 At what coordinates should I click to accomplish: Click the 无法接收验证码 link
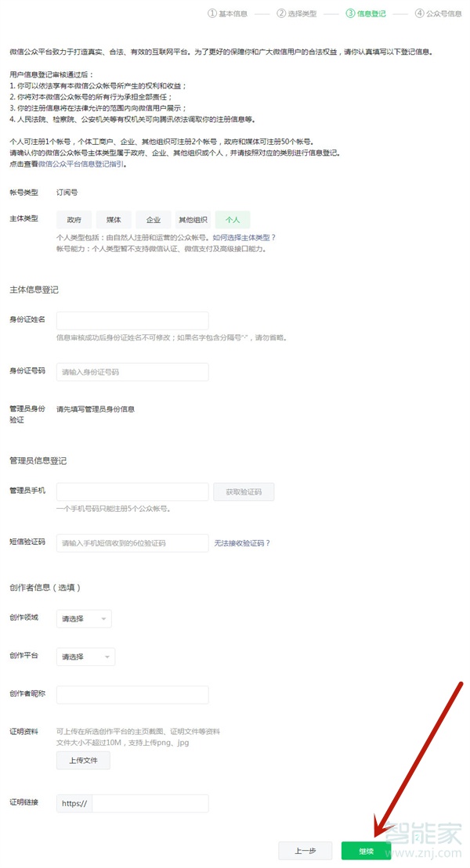(242, 542)
